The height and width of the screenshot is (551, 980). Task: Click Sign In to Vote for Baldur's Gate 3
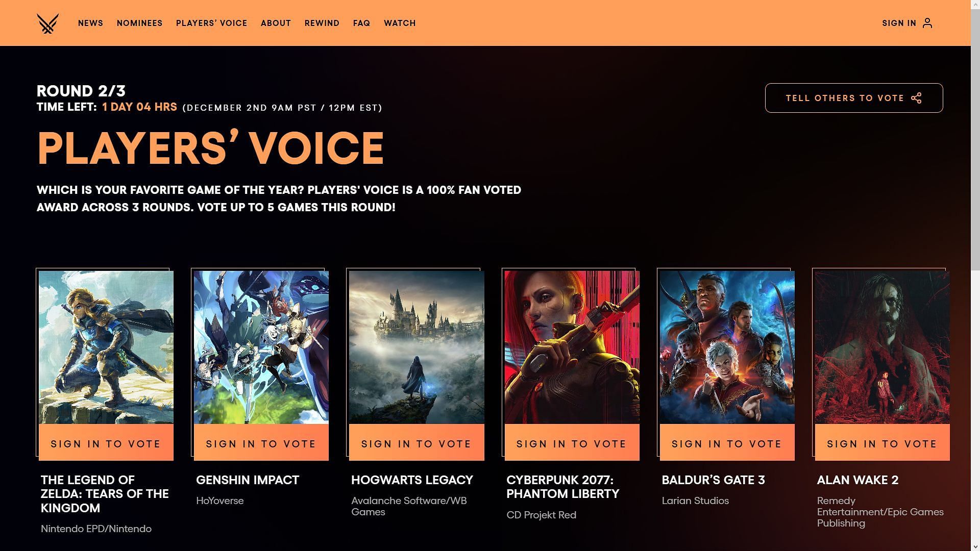pos(726,443)
